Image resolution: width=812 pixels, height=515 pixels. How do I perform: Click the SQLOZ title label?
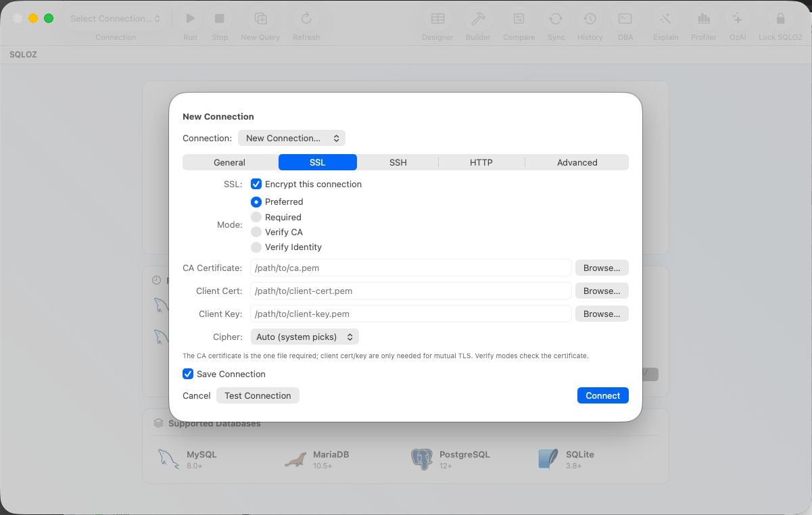click(23, 54)
